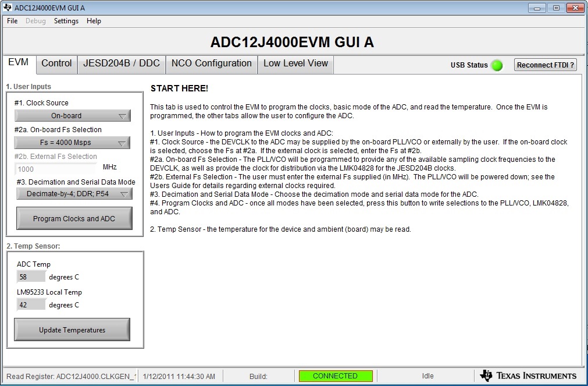588x386 pixels.
Task: Click the START HERE! heading
Action: [x=179, y=88]
